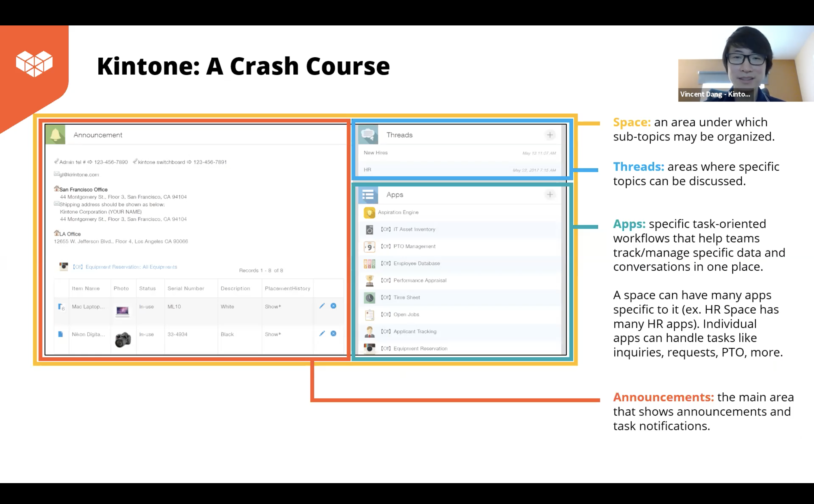The height and width of the screenshot is (504, 814).
Task: Click the phone icon beside Admin tel
Action: (x=56, y=161)
